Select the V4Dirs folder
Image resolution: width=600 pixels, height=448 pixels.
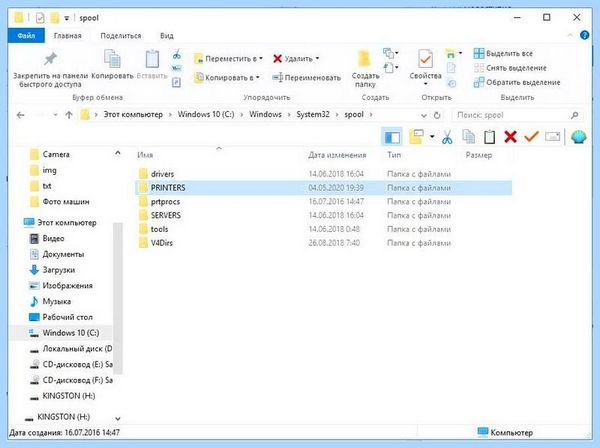pos(161,243)
